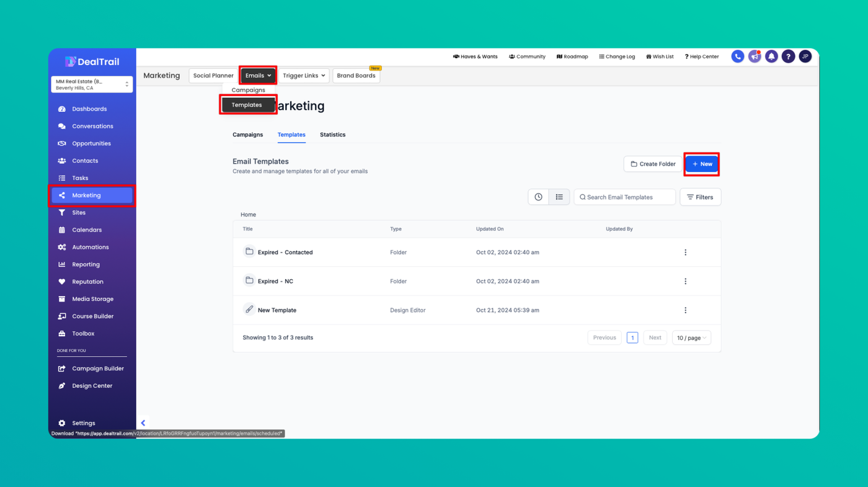Go to Previous page
The image size is (868, 487).
604,338
